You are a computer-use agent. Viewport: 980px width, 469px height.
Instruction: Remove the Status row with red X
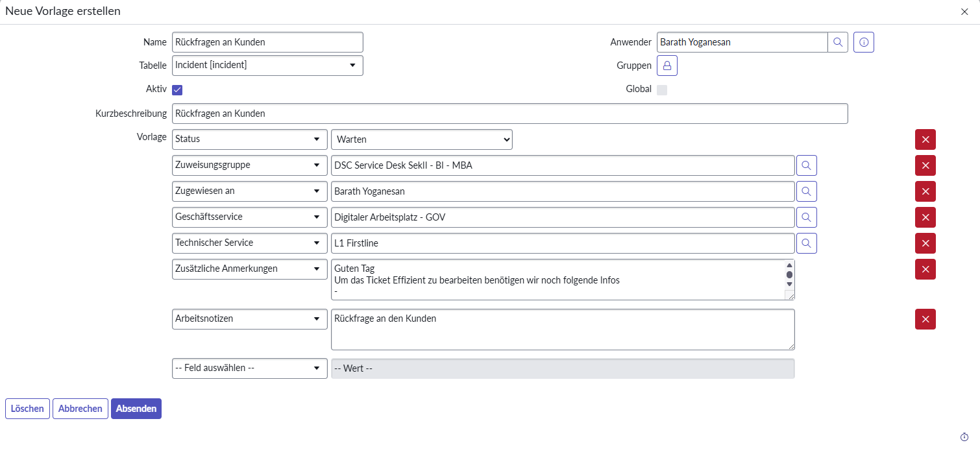[x=925, y=139]
